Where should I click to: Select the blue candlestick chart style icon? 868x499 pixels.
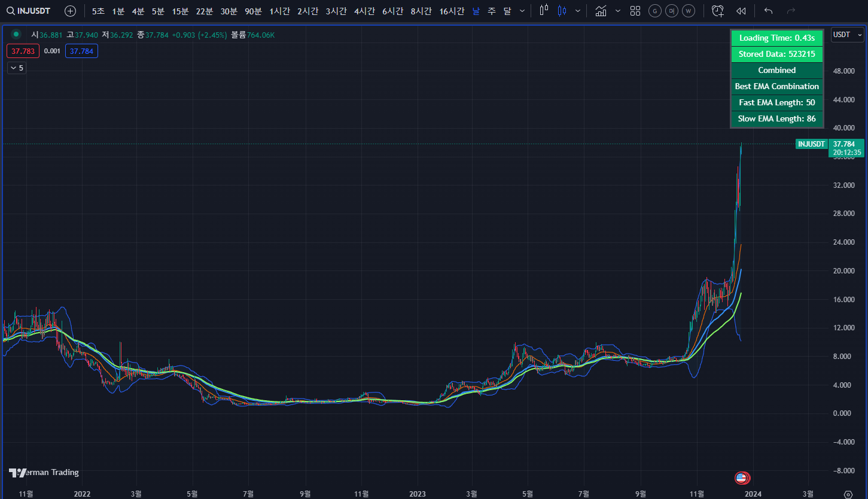click(x=562, y=11)
